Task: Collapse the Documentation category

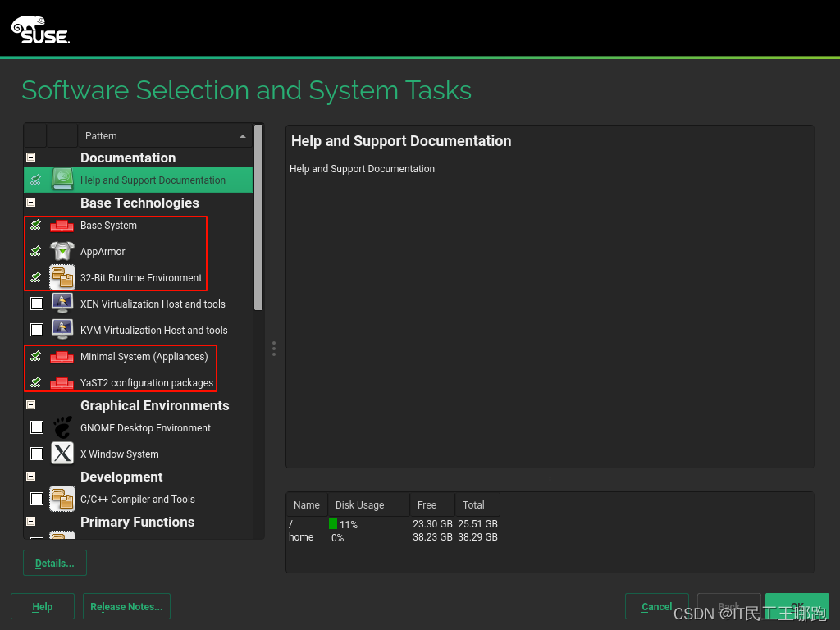Action: [x=30, y=156]
